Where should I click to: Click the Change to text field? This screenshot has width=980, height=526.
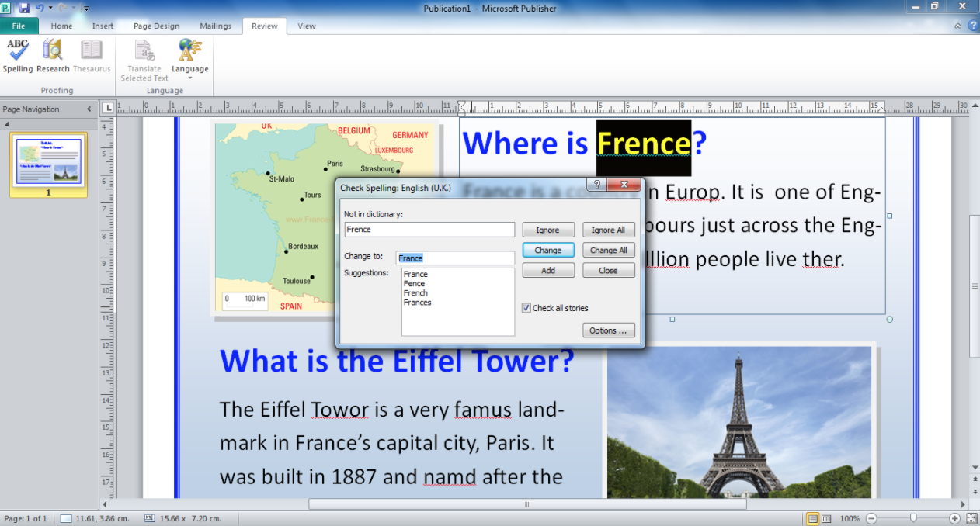click(x=455, y=258)
